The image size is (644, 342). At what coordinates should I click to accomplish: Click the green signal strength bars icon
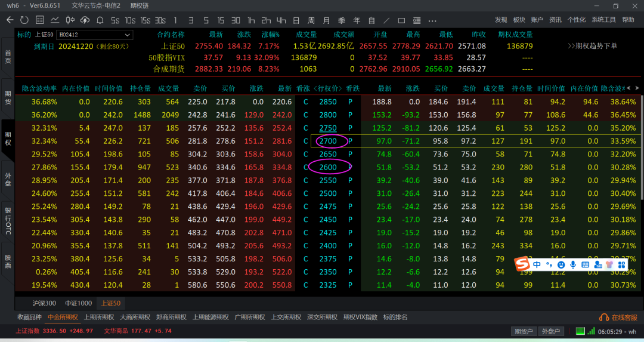point(591,331)
